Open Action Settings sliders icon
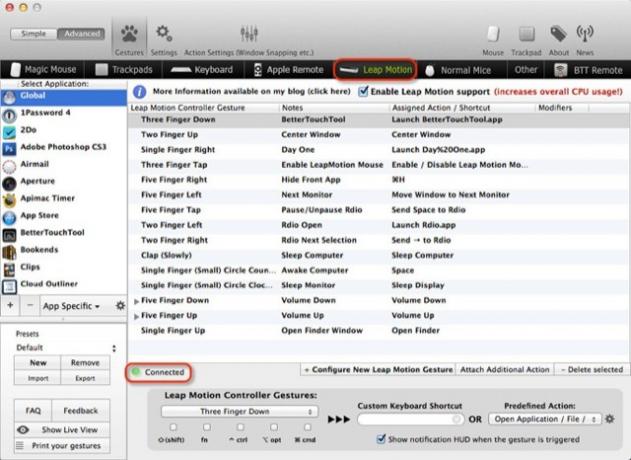631x460 pixels. tap(249, 34)
